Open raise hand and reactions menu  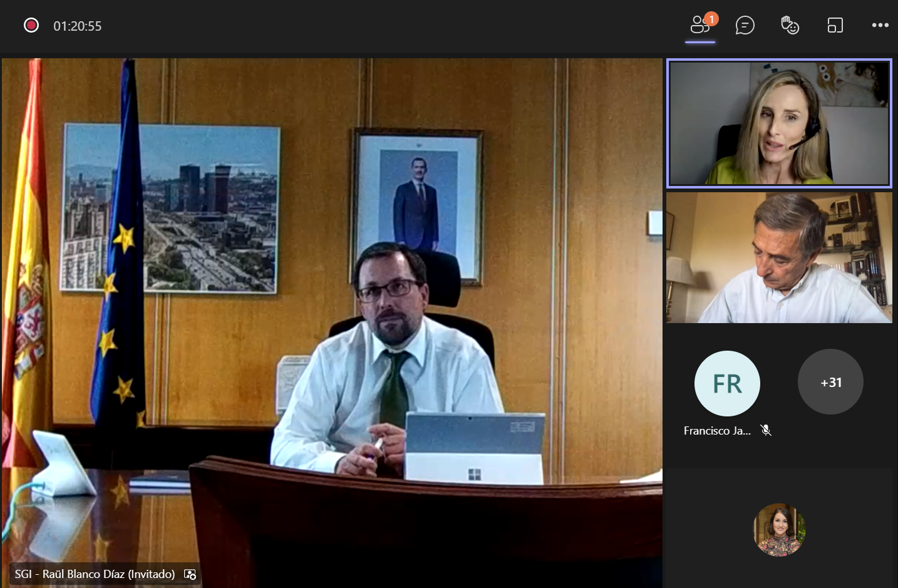[790, 26]
